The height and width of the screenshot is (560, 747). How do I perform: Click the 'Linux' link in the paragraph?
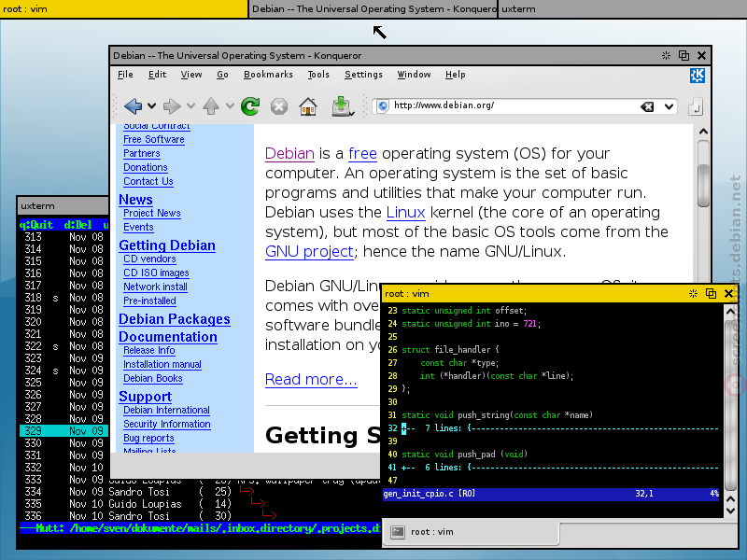point(405,213)
